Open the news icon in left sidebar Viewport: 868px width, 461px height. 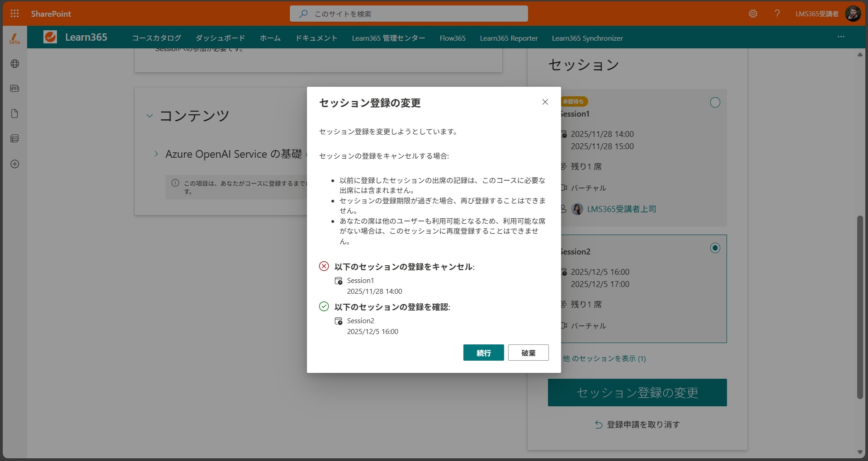pos(14,89)
